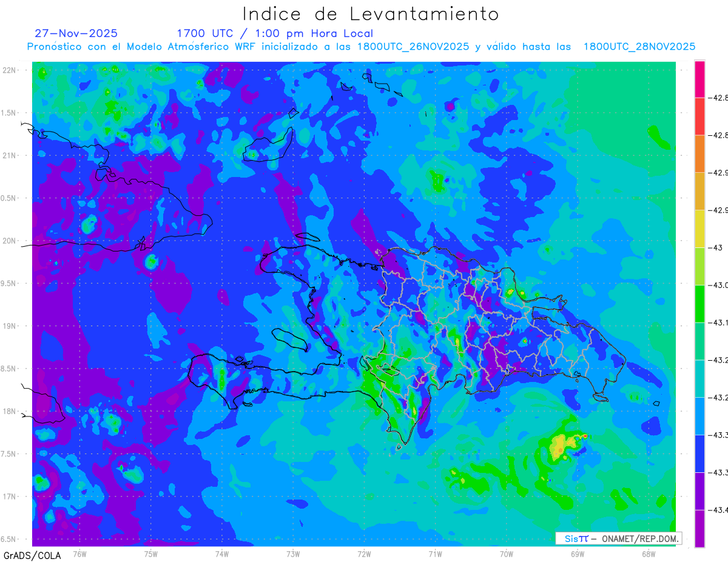
Task: Select the date '27-Nov-2025'
Action: (x=76, y=33)
